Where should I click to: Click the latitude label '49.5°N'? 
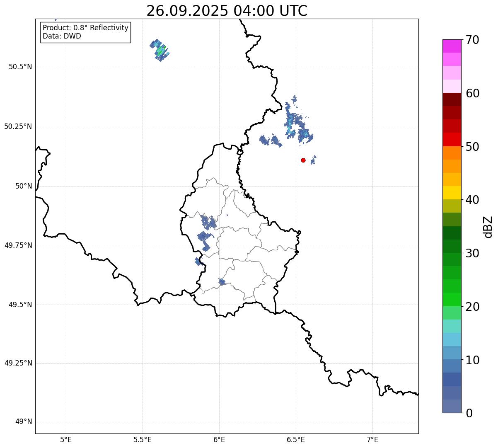pyautogui.click(x=20, y=305)
